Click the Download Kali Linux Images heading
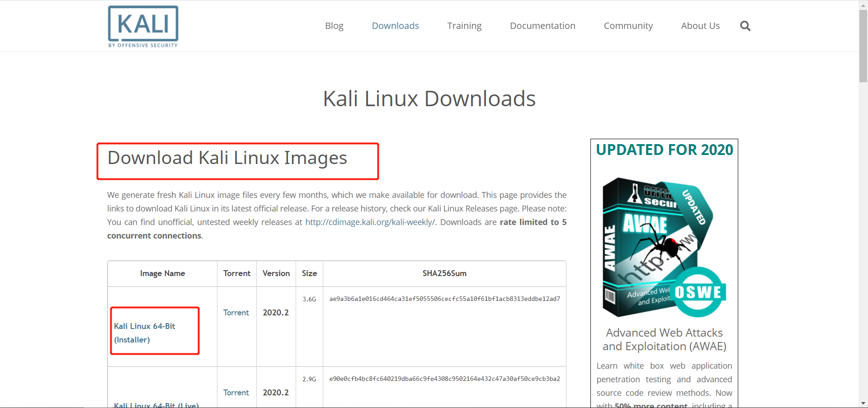 227,158
